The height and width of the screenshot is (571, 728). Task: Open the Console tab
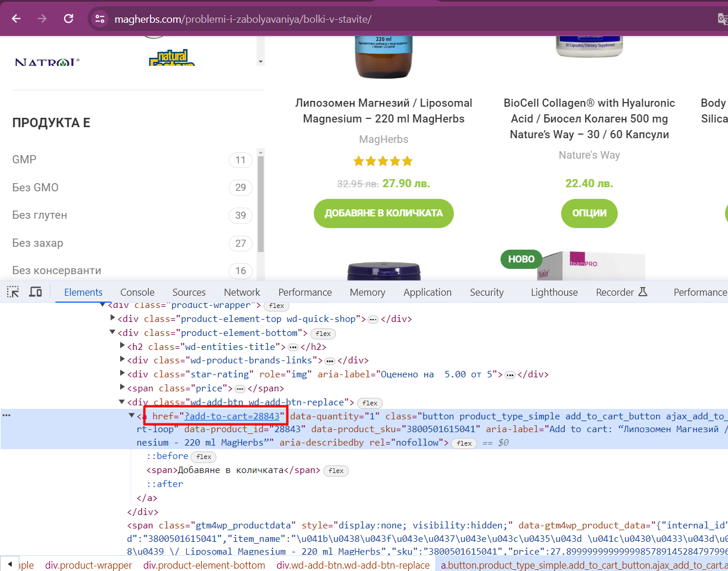point(137,292)
